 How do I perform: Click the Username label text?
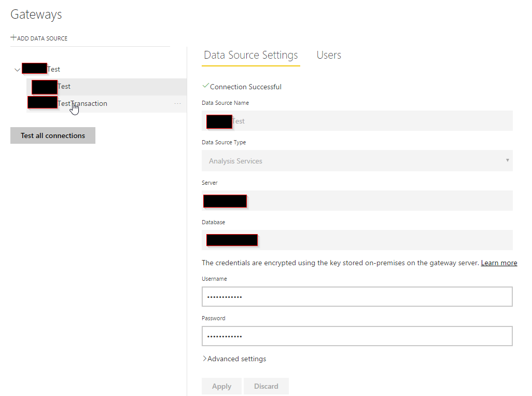214,279
